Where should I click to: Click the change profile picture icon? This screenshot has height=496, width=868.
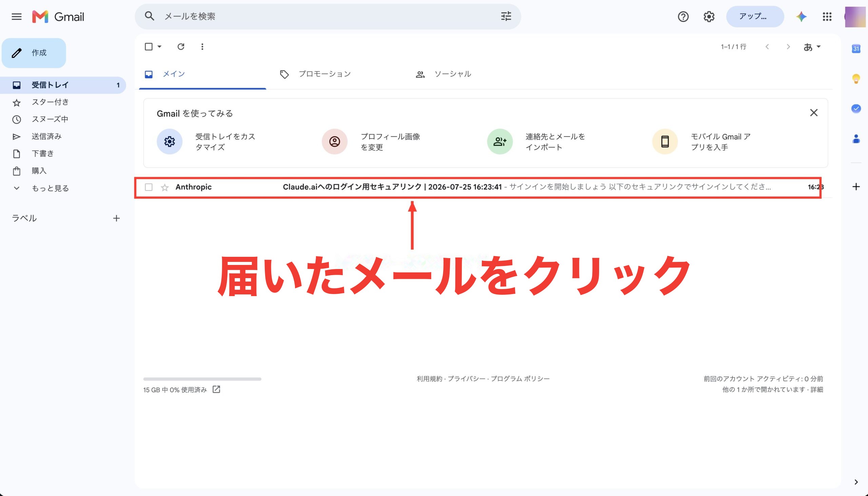[334, 141]
